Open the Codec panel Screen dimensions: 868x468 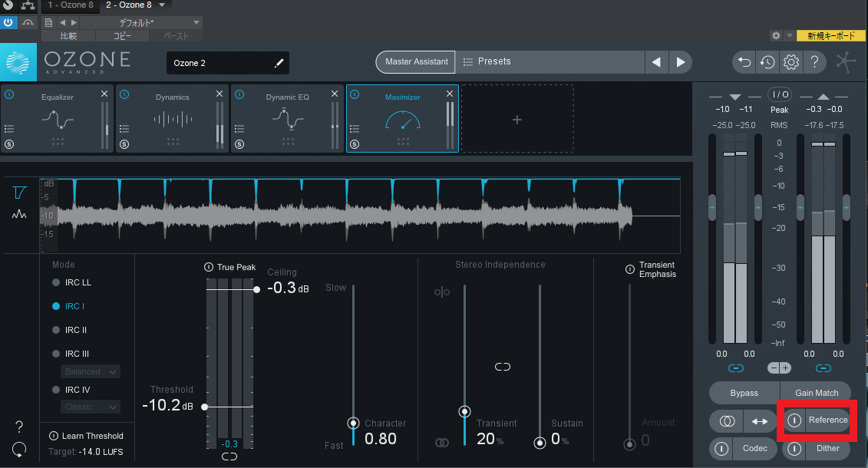(x=754, y=449)
